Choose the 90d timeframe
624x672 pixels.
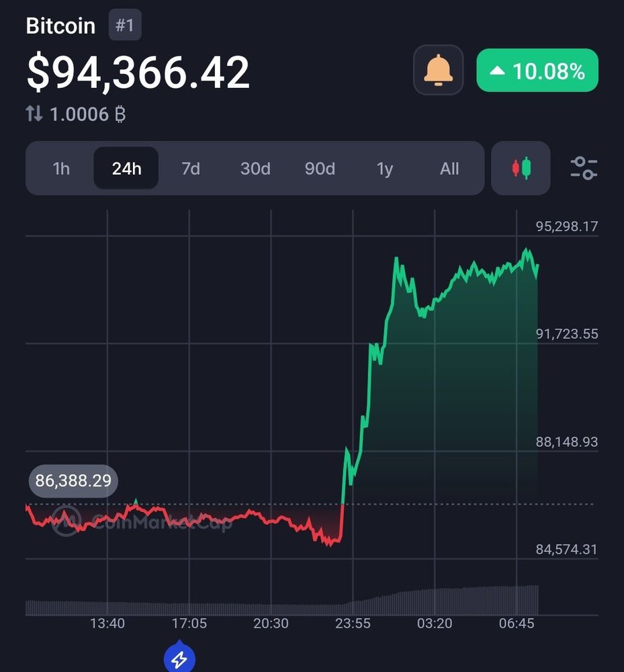click(320, 169)
